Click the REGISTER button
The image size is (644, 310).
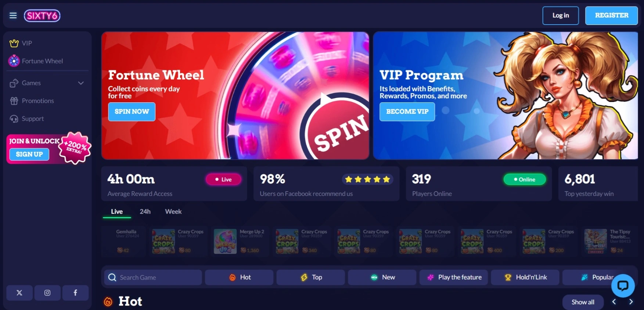611,15
